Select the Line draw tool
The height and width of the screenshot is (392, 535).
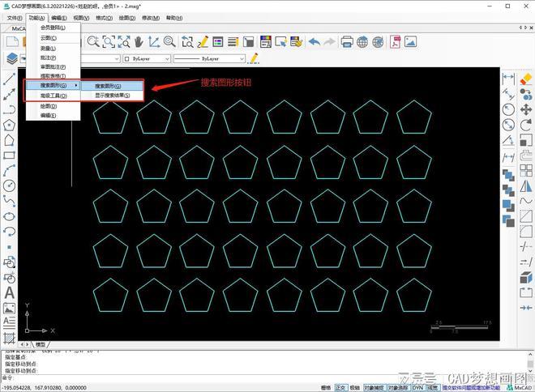[x=9, y=79]
